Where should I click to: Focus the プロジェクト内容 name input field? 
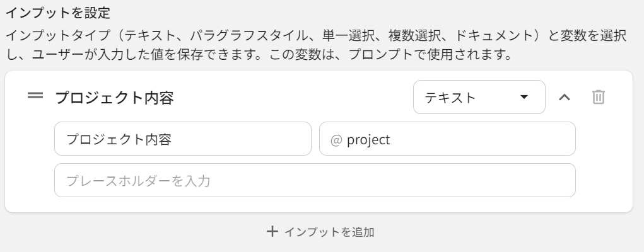[182, 139]
